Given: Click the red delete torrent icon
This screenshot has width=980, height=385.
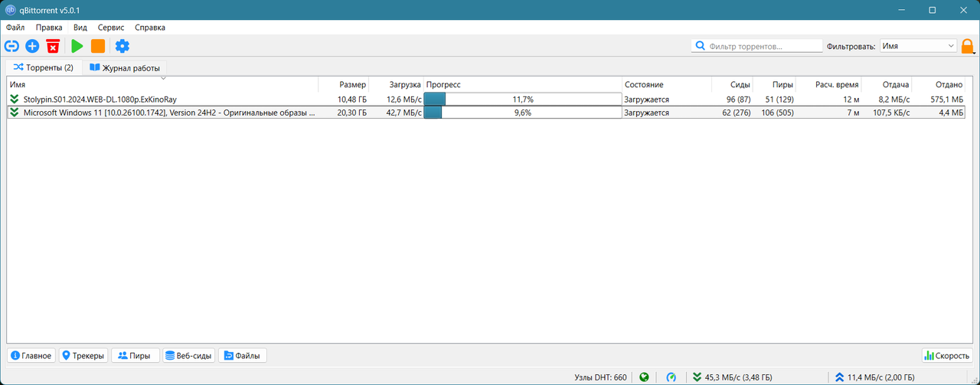Looking at the screenshot, I should point(53,46).
